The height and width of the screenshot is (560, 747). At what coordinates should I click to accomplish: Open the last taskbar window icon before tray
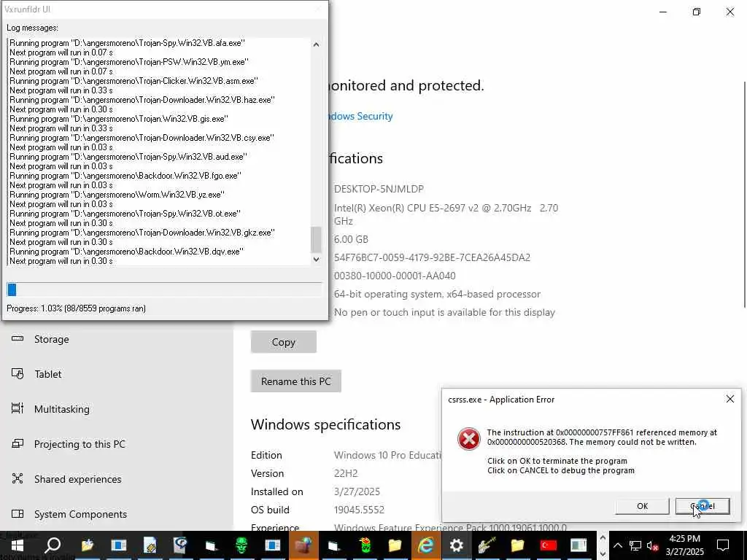[578, 545]
